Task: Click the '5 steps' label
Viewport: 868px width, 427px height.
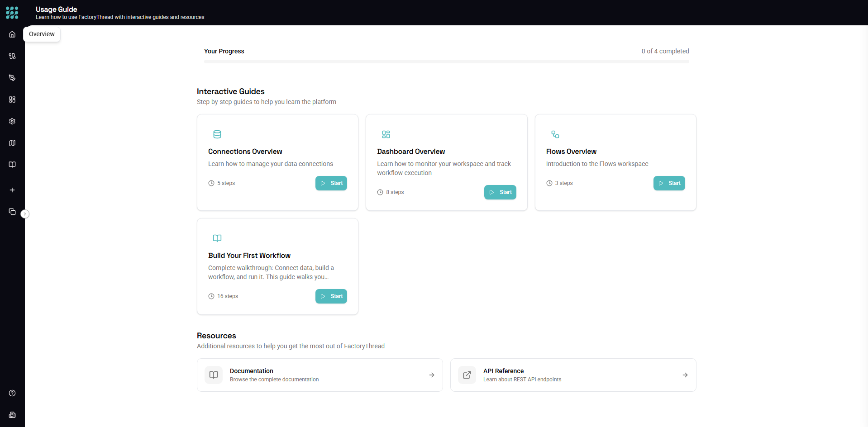Action: [x=226, y=183]
